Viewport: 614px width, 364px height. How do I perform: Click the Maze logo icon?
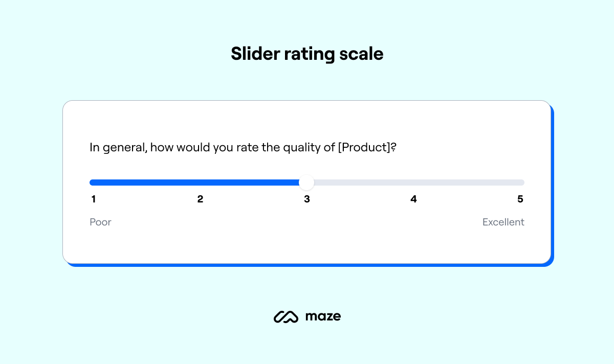click(x=286, y=317)
